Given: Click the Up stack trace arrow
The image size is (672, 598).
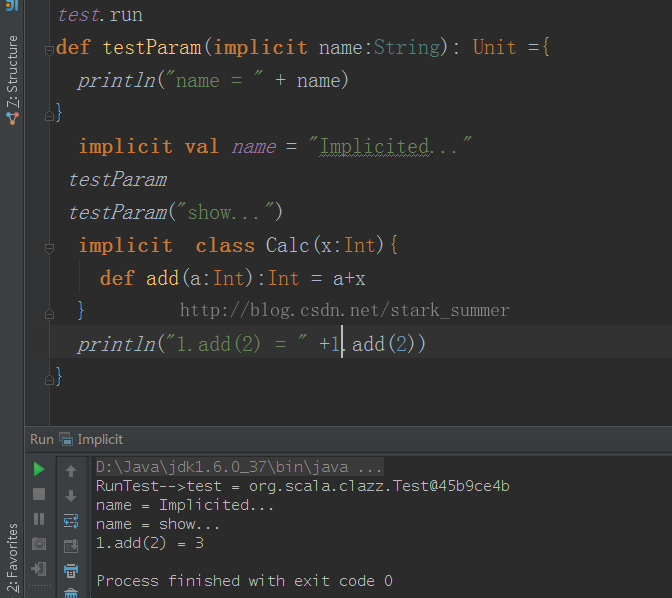Looking at the screenshot, I should 71,471.
